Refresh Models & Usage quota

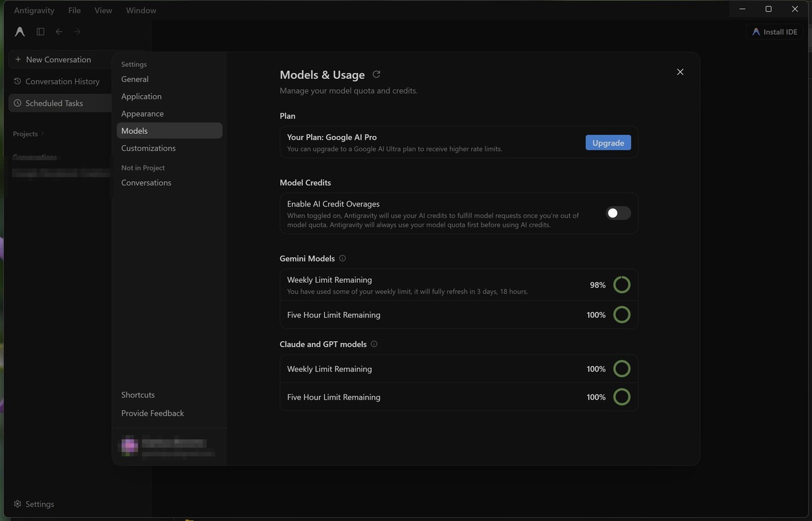[x=376, y=74]
